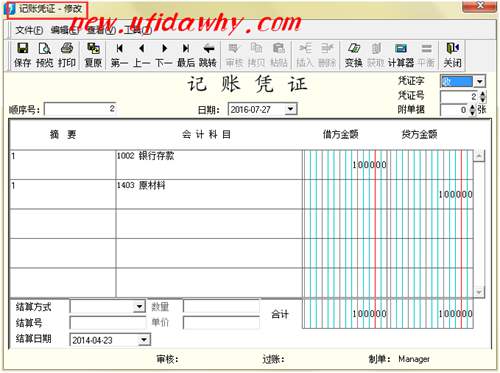The height and width of the screenshot is (373, 500).
Task: Select the 1002 银行存款 account cell
Action: pos(209,165)
